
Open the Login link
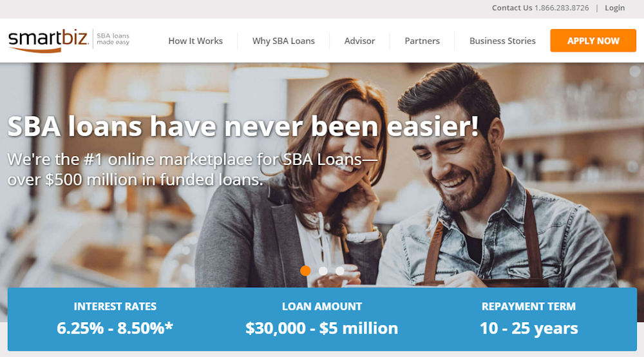pyautogui.click(x=614, y=8)
